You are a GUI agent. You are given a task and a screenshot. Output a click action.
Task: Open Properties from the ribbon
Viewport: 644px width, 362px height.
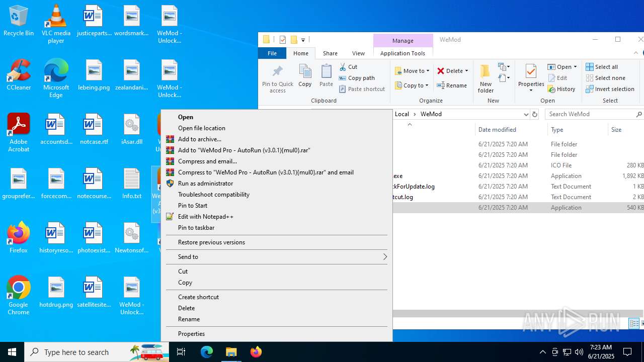[x=531, y=79]
